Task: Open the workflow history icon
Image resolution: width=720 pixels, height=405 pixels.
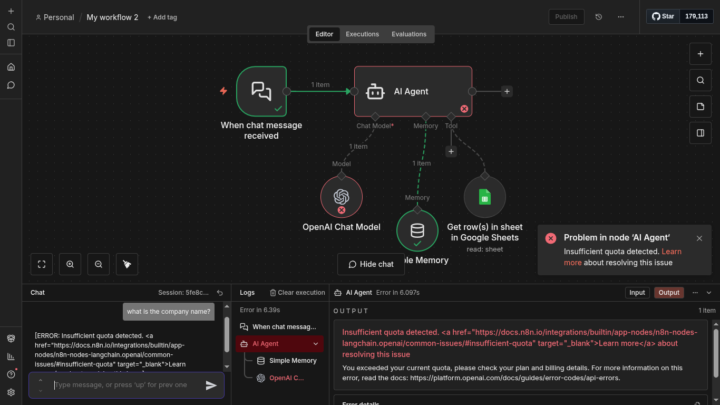Action: click(598, 17)
